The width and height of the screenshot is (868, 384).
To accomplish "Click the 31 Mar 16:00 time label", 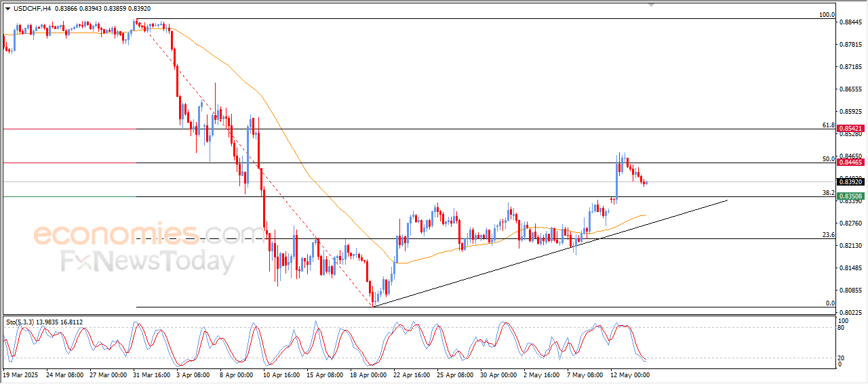I will click(153, 375).
